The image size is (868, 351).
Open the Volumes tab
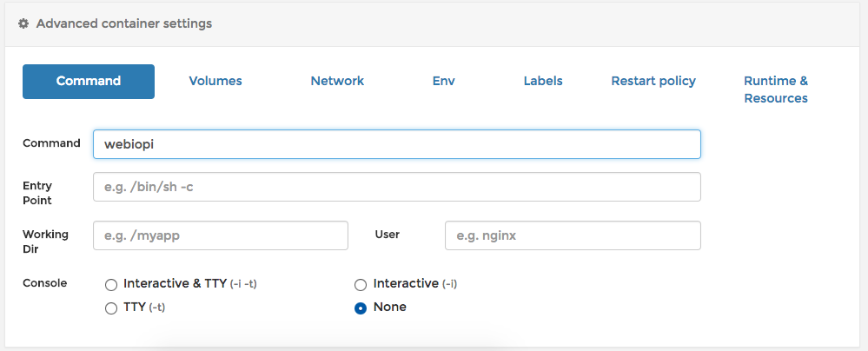tap(215, 81)
